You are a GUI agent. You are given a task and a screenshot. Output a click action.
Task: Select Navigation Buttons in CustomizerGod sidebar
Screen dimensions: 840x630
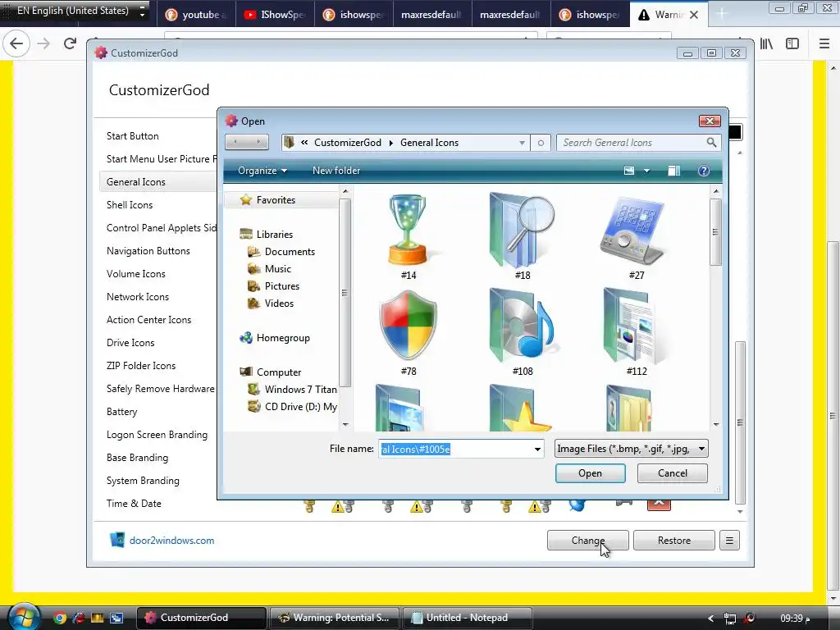click(x=148, y=251)
